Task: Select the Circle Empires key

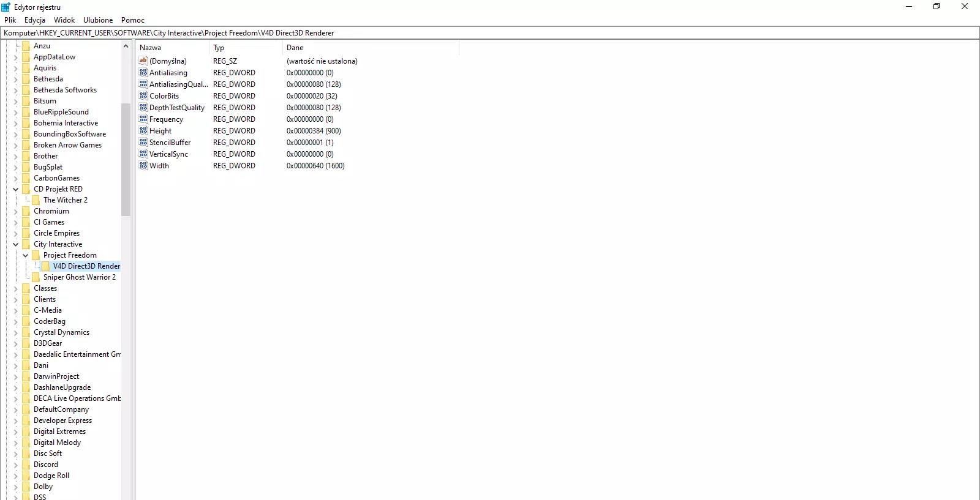Action: point(57,233)
